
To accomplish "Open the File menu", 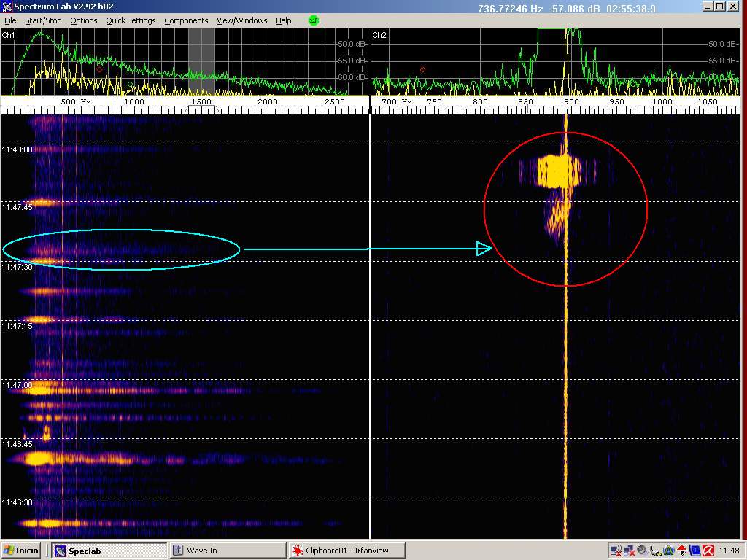I will click(10, 20).
